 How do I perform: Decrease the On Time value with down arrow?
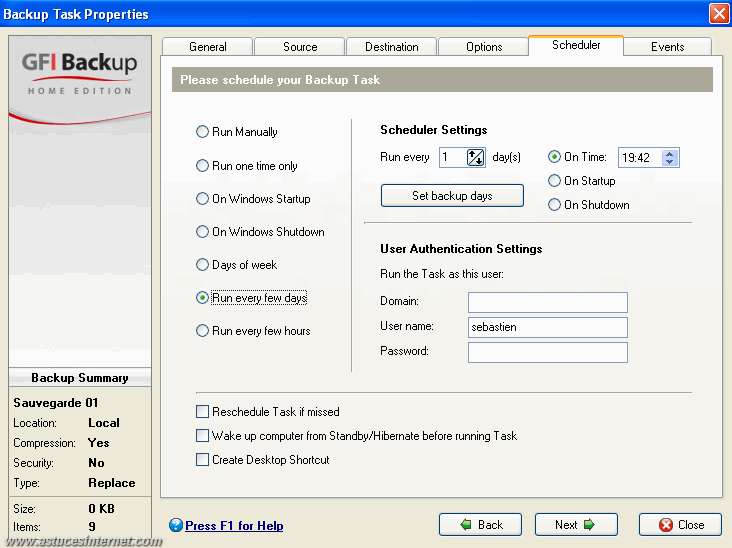pyautogui.click(x=669, y=162)
